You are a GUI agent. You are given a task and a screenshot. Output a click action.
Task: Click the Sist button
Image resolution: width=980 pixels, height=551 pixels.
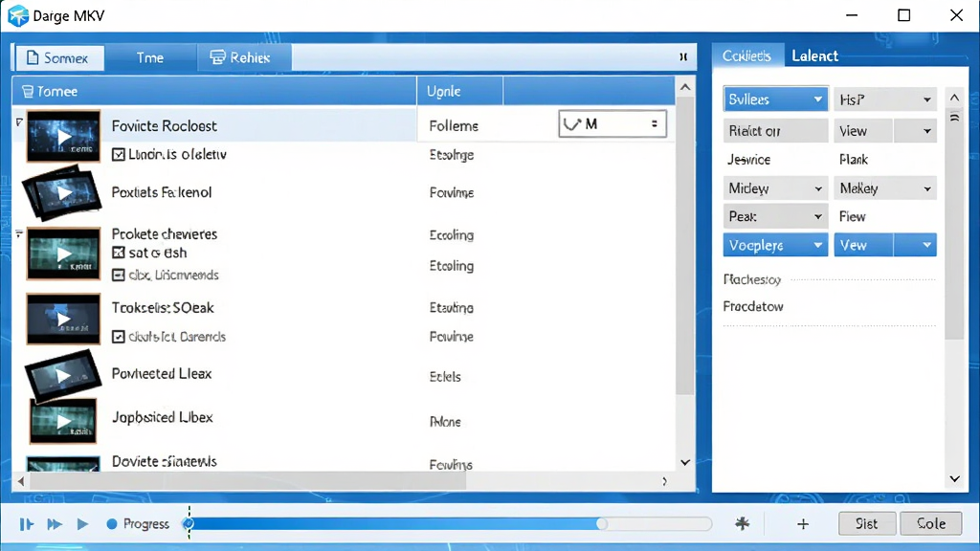tap(867, 523)
